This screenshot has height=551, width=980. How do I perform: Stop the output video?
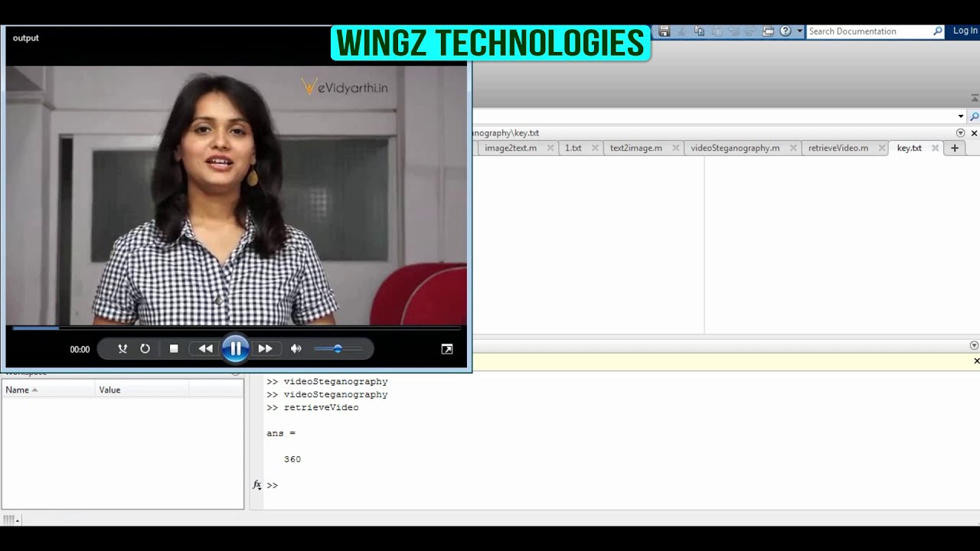coord(174,349)
